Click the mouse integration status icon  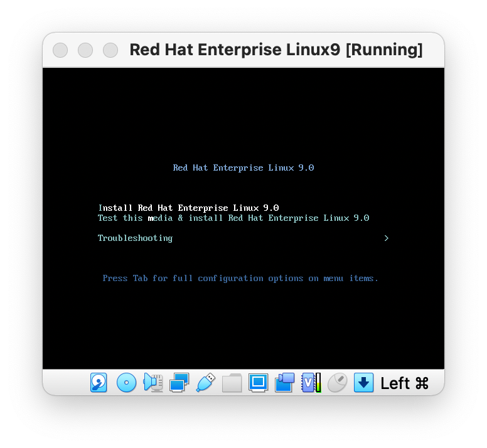coord(337,383)
